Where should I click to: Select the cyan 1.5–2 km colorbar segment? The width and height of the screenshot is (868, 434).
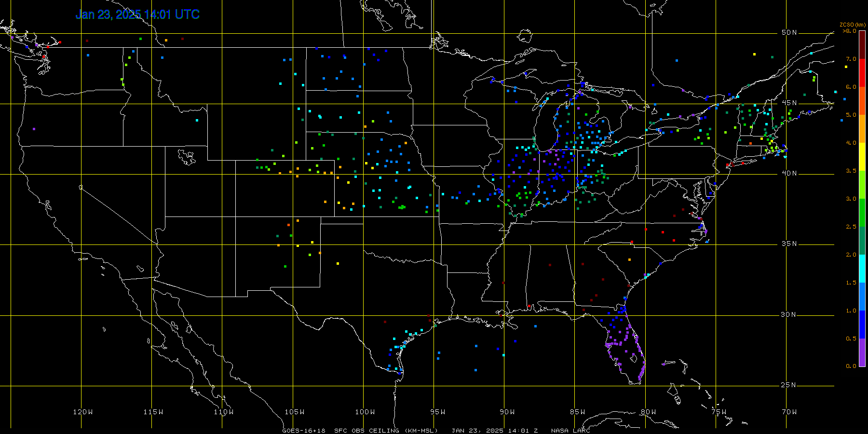tap(862, 269)
